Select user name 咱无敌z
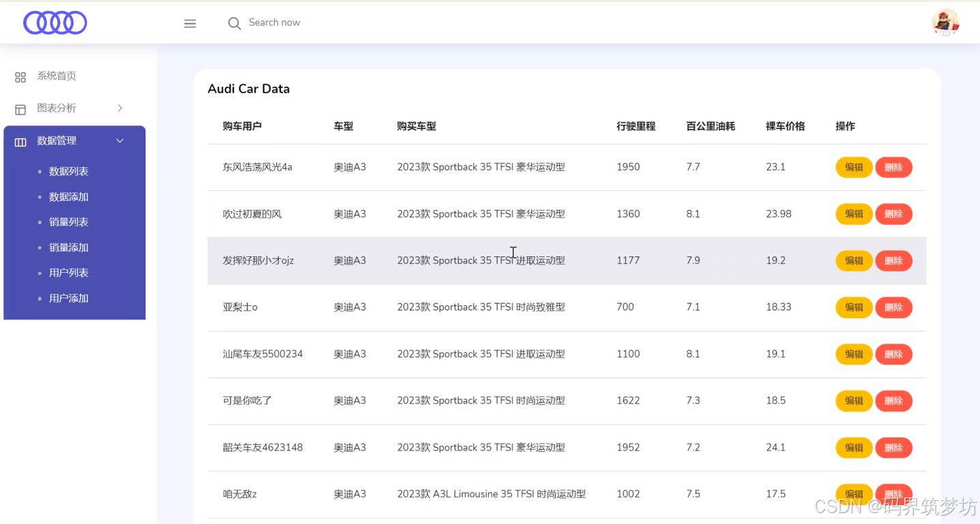980x524 pixels. [x=239, y=494]
